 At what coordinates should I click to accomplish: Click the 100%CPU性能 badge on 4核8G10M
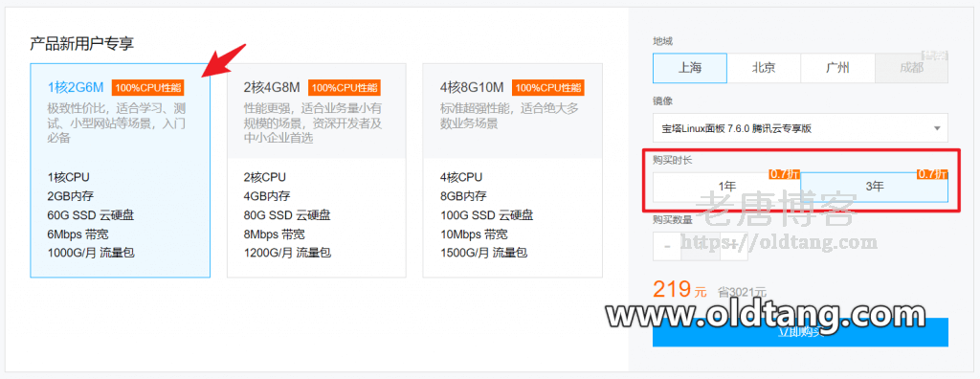click(548, 87)
